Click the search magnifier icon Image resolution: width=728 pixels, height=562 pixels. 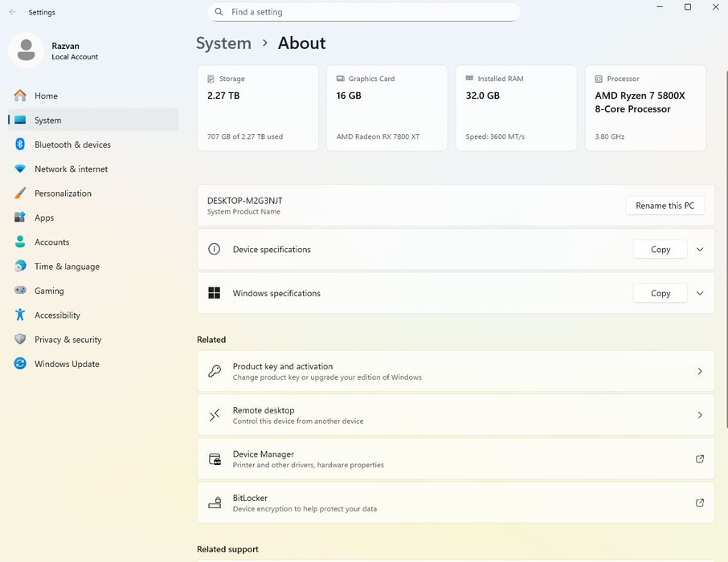tap(219, 12)
